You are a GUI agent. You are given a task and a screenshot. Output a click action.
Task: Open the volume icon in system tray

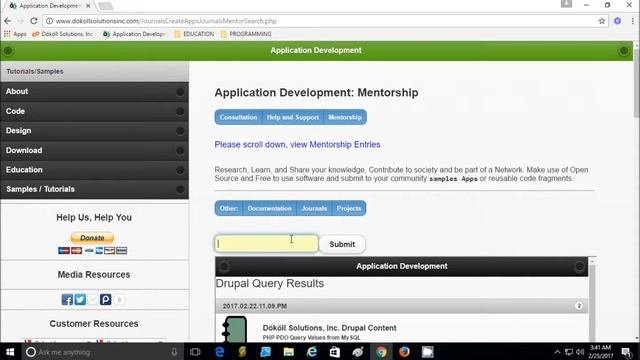tap(580, 352)
